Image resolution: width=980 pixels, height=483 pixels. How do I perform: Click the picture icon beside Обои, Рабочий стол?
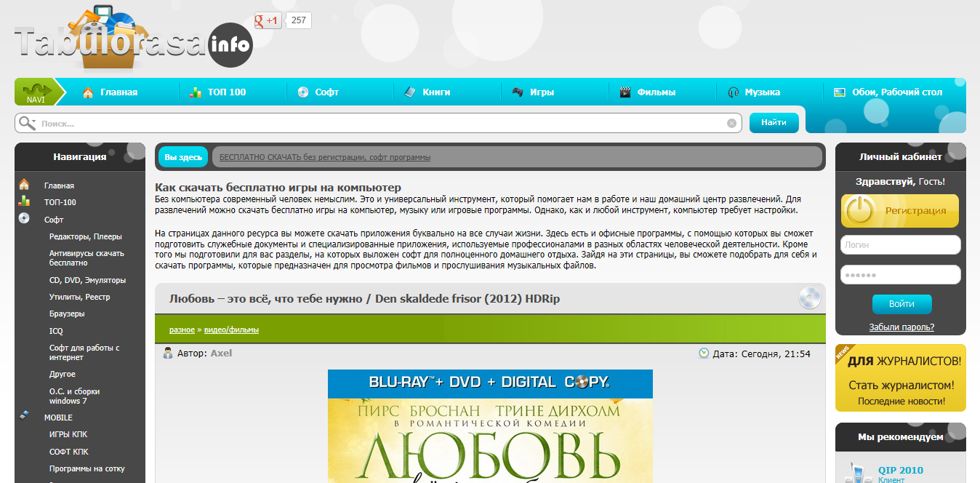(839, 92)
